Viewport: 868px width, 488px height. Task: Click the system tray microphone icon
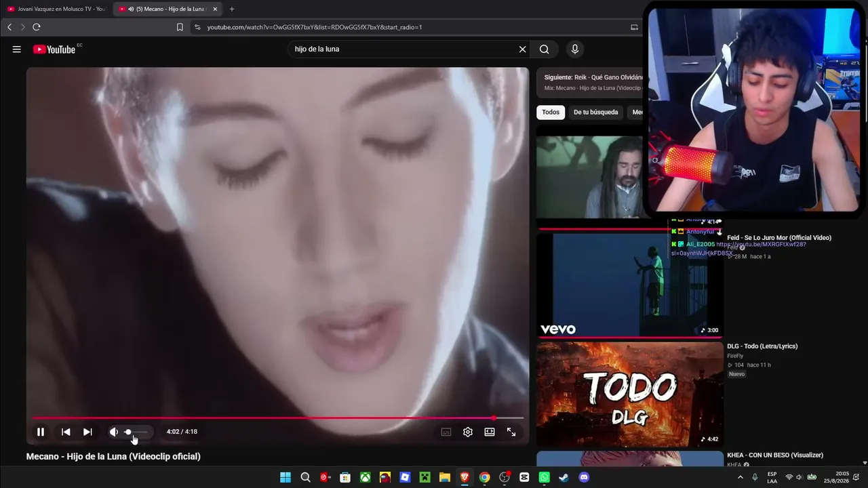point(755,477)
